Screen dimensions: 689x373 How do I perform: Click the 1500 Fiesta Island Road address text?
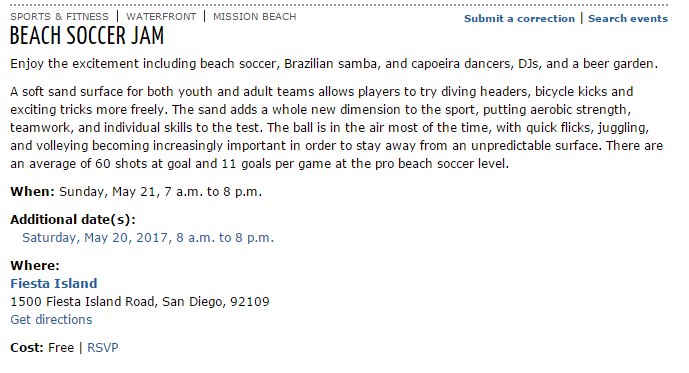click(140, 301)
